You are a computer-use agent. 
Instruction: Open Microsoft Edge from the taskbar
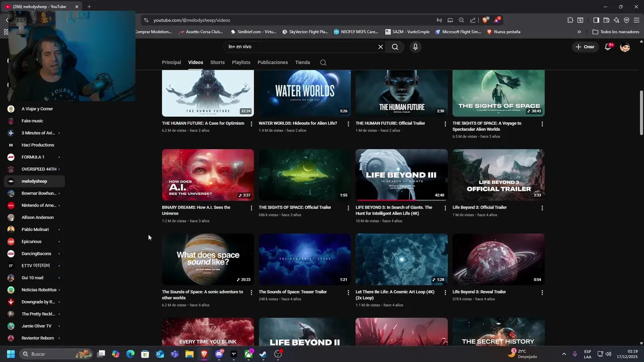point(130,354)
